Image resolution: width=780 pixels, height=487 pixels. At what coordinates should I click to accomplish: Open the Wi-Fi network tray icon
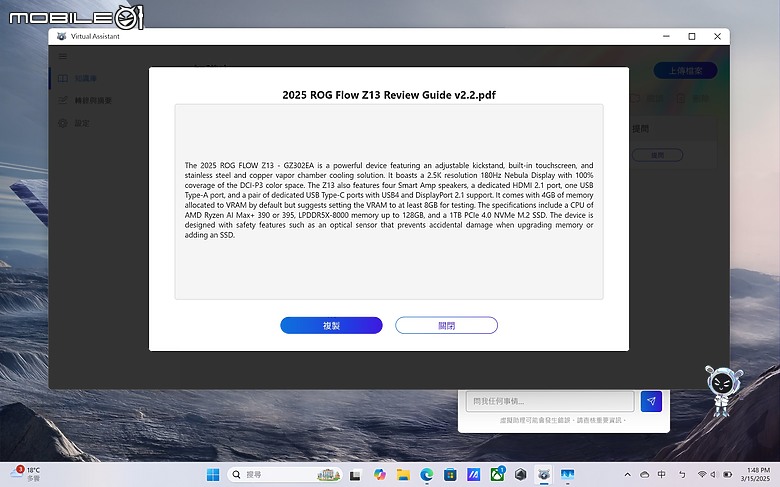click(702, 475)
